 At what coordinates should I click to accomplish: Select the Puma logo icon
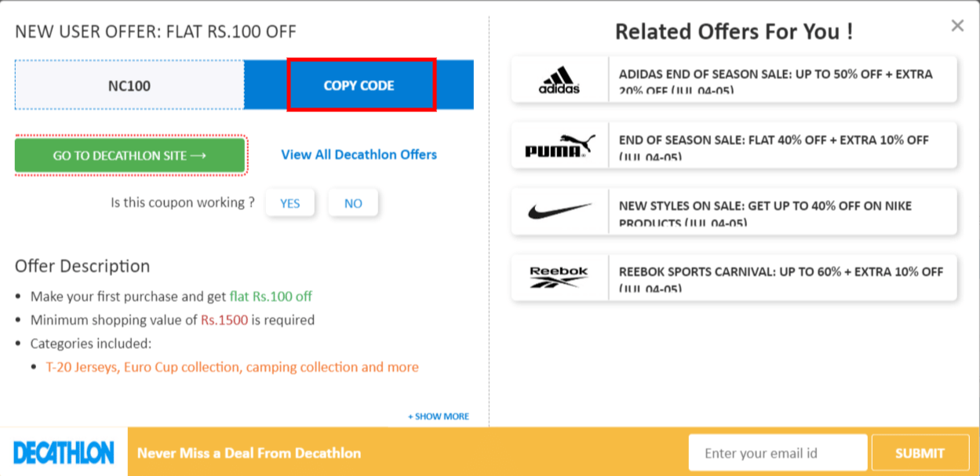[559, 144]
